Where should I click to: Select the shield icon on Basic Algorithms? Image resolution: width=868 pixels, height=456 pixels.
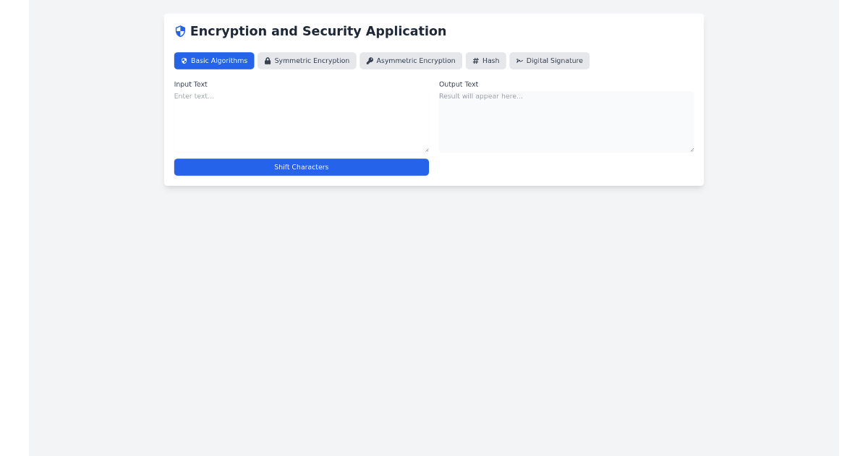point(184,61)
